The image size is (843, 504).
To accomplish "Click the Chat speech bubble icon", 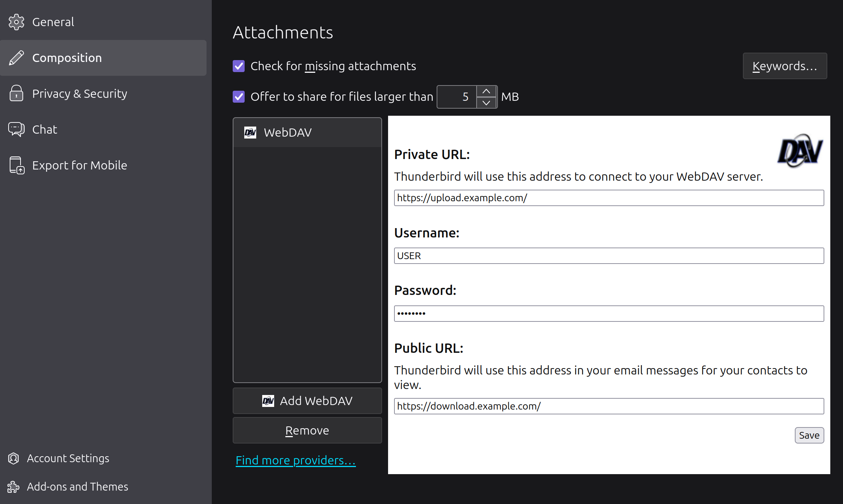I will pos(16,129).
